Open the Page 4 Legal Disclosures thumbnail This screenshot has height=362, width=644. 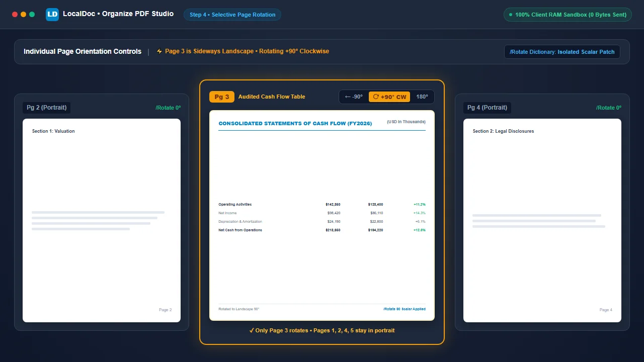coord(542,220)
